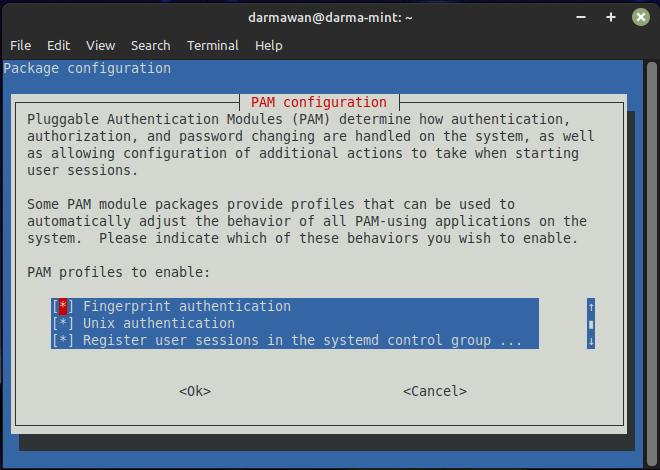Toggle Unix authentication checkbox
660x470 pixels.
(x=63, y=324)
